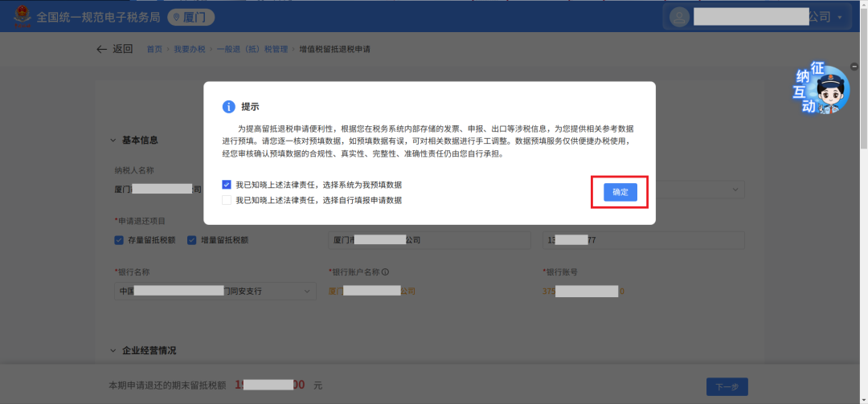
Task: Click the phone number input field
Action: tap(643, 240)
